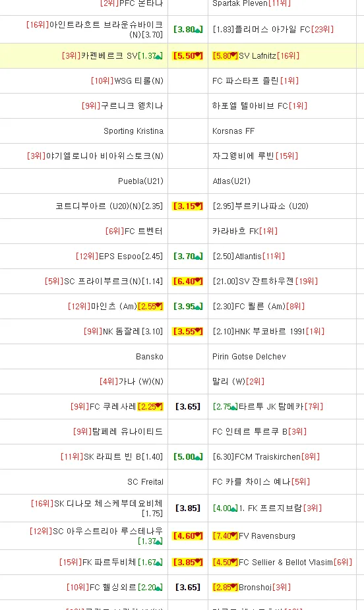
Task: Click the 5.50 draw odds for Kapfenberg SV
Action: point(188,55)
